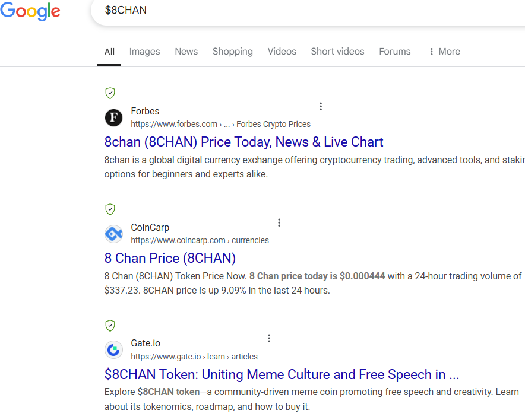Click the coincarp.com currencies URL
The height and width of the screenshot is (420, 525).
(200, 240)
